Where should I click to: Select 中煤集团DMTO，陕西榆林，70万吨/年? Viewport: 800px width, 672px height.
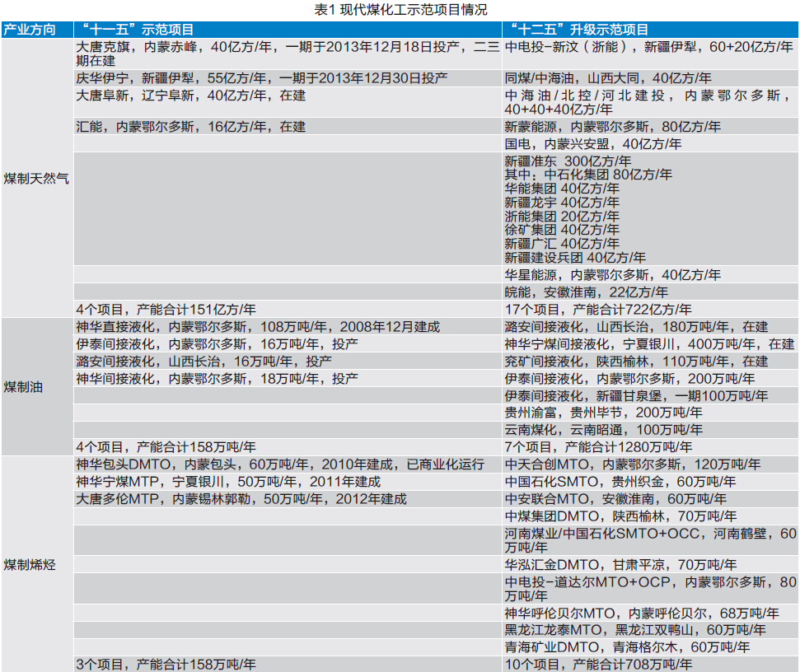(x=650, y=516)
